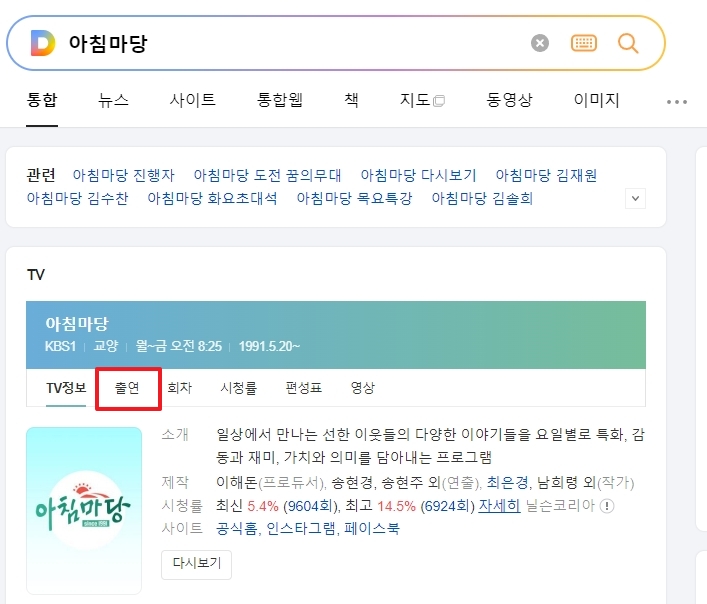Screen dimensions: 707x604
Task: Focus the search input field
Action: [x=293, y=43]
